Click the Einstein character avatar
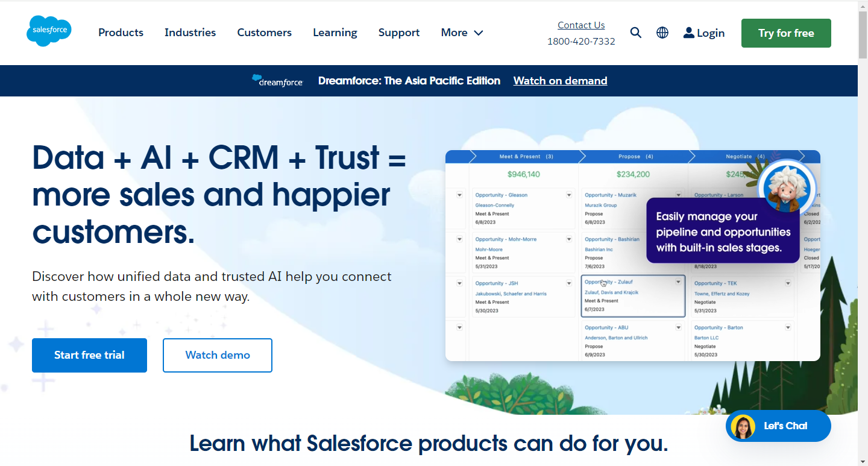This screenshot has height=466, width=868. tap(787, 189)
